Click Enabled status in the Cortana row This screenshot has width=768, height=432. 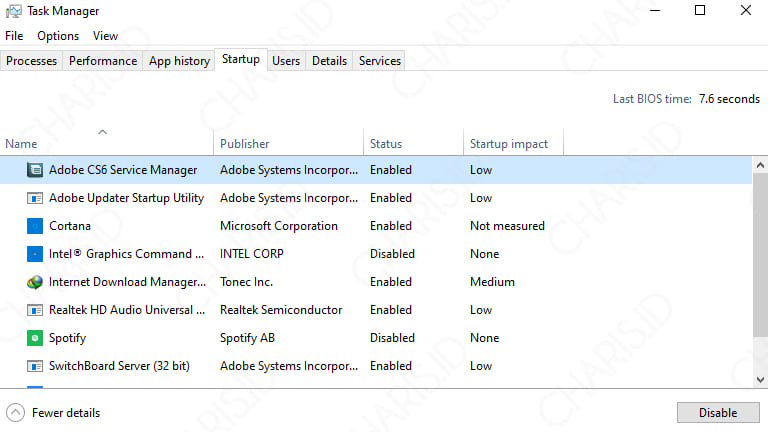[x=391, y=226]
